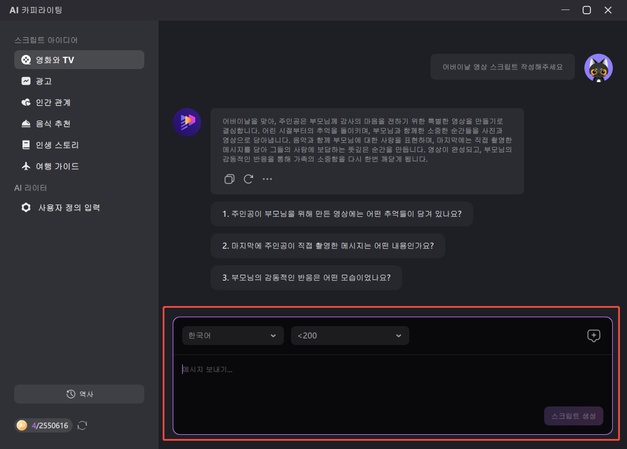
Task: Click the user cat avatar
Action: (x=598, y=68)
